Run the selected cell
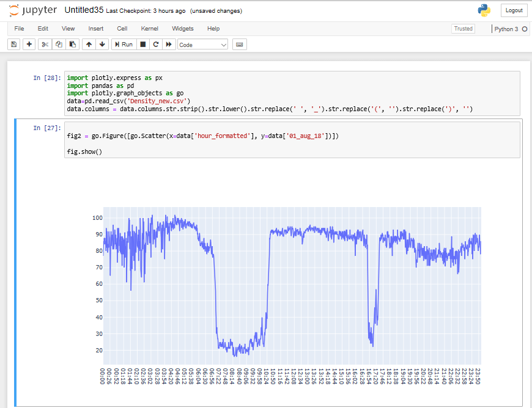This screenshot has width=532, height=408. pyautogui.click(x=124, y=45)
